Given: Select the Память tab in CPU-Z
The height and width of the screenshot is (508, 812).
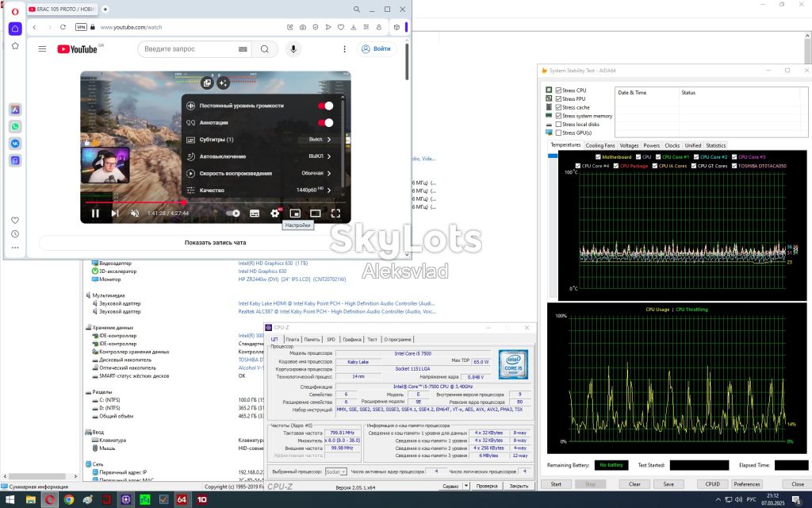Looking at the screenshot, I should pos(312,340).
